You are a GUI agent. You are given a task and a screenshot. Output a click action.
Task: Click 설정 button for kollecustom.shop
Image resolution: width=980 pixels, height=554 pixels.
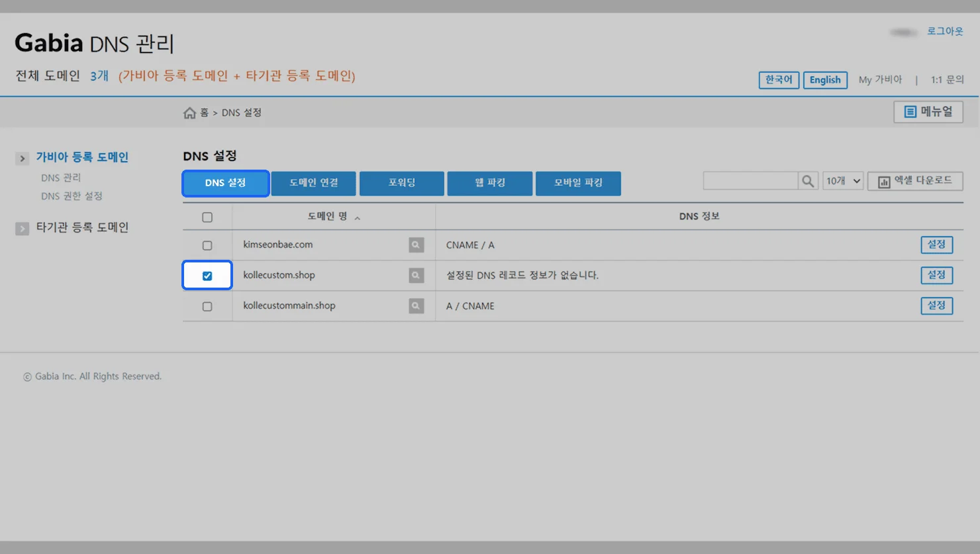click(936, 275)
